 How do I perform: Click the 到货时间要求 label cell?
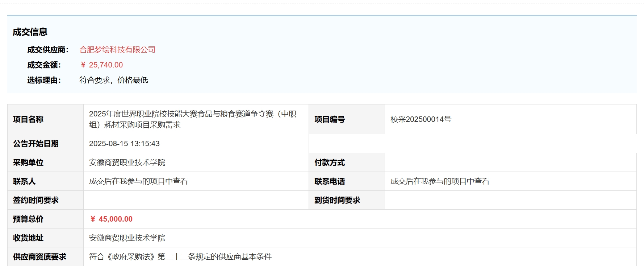337,200
